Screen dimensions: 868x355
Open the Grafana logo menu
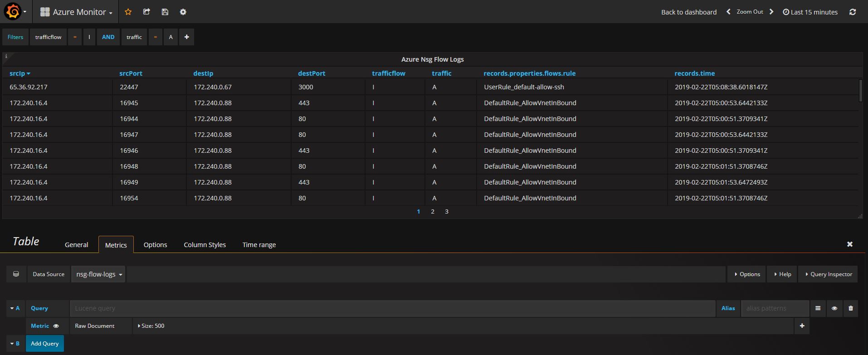tap(15, 12)
